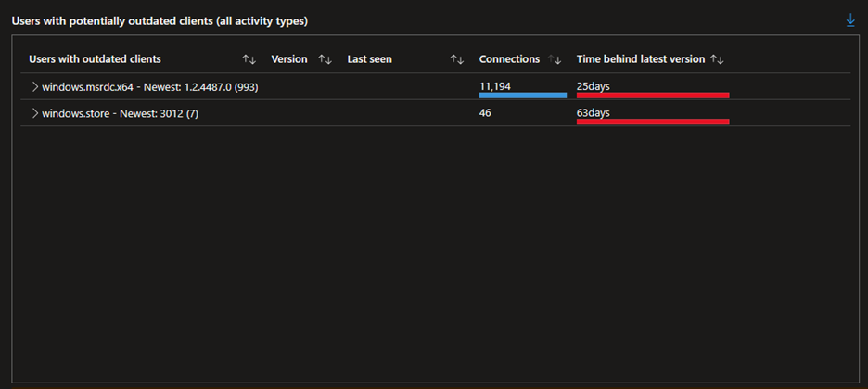Sort table by Connections column
Image resolution: width=868 pixels, height=389 pixels.
(x=555, y=59)
